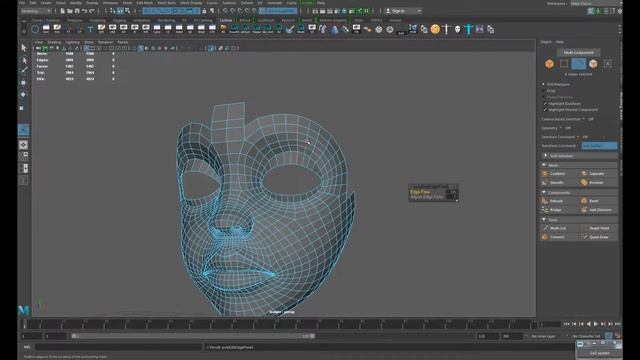640x360 pixels.
Task: Click the Open Scene folder icon
Action: coord(70,11)
